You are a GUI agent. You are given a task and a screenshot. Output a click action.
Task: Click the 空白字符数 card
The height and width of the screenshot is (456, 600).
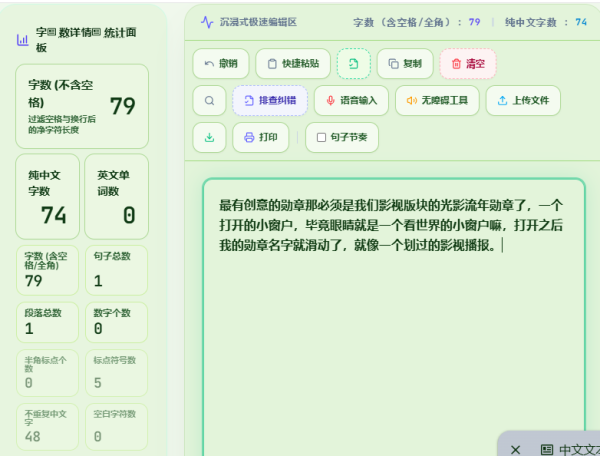pyautogui.click(x=116, y=427)
